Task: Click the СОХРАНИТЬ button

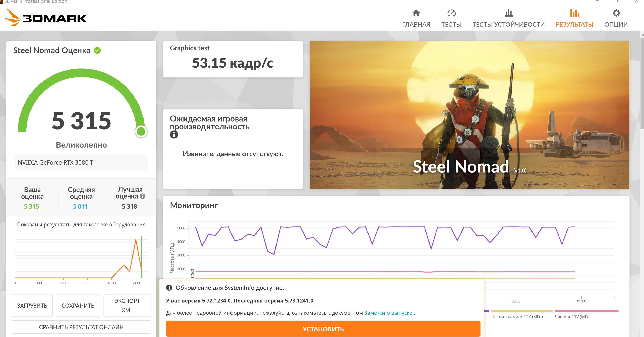Action: coord(78,306)
